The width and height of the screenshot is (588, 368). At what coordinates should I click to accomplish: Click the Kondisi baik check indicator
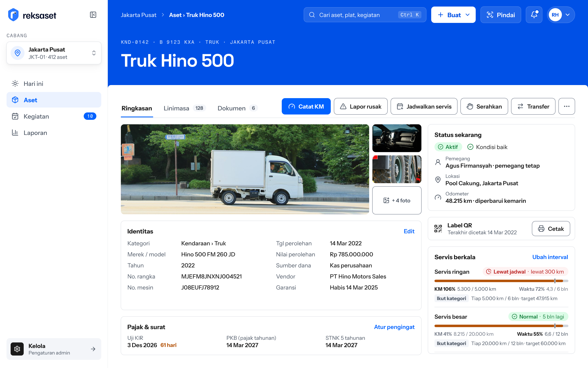pos(487,147)
